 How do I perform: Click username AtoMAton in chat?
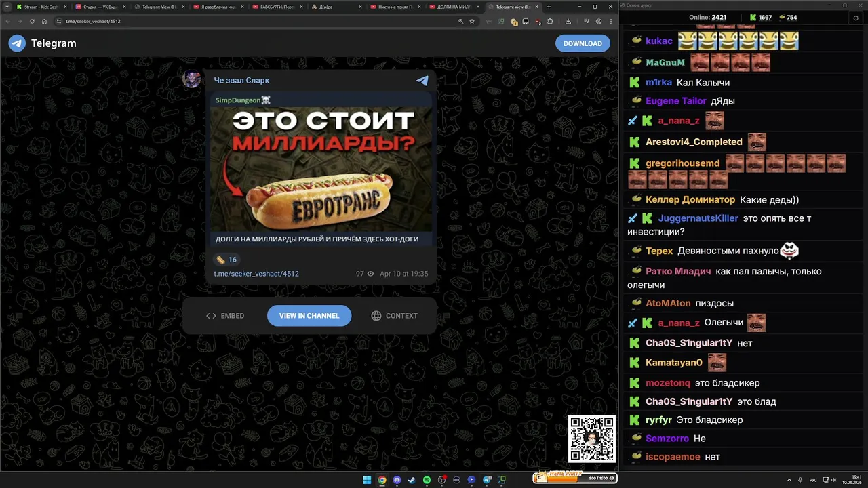tap(668, 303)
